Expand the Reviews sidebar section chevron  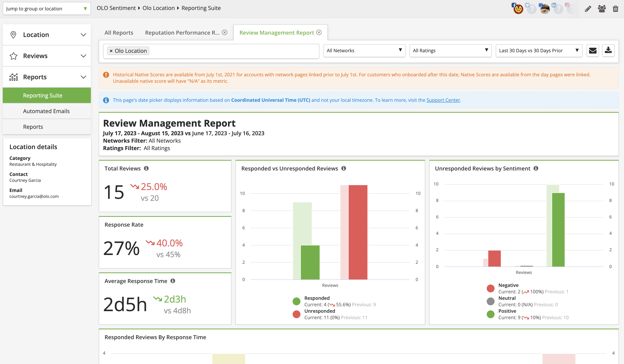[83, 56]
